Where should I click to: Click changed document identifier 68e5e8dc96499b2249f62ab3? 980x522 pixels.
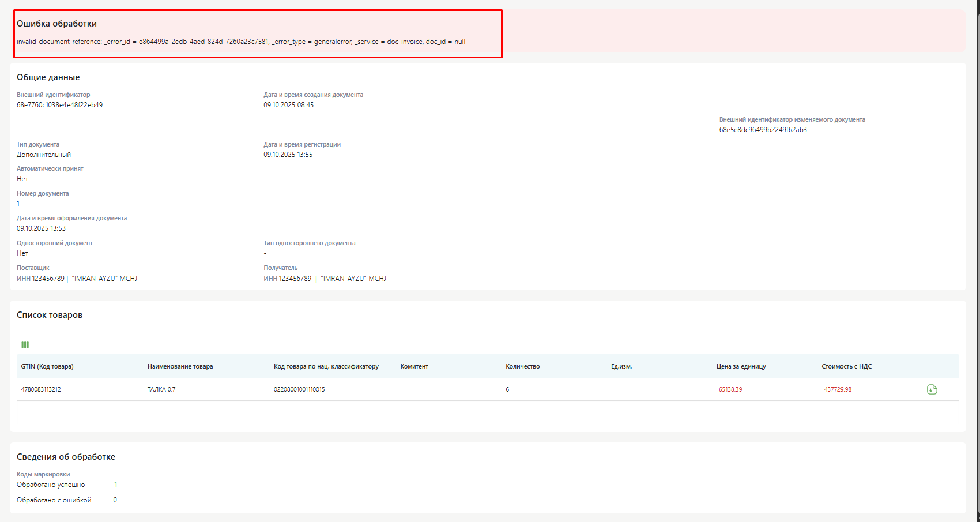763,130
